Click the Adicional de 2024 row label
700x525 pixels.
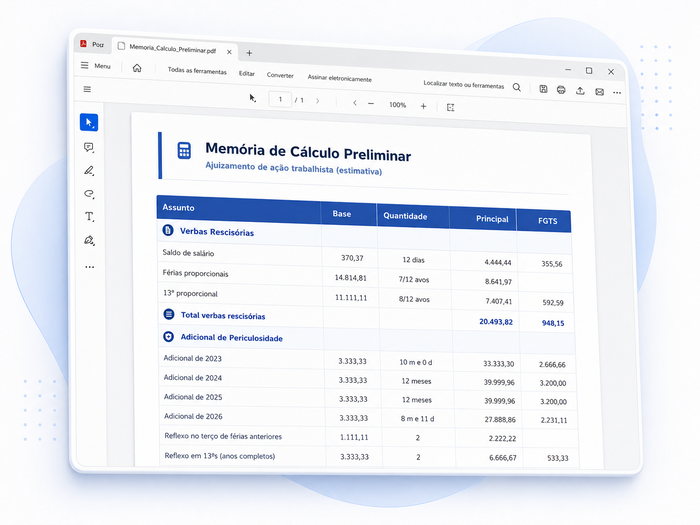[192, 378]
